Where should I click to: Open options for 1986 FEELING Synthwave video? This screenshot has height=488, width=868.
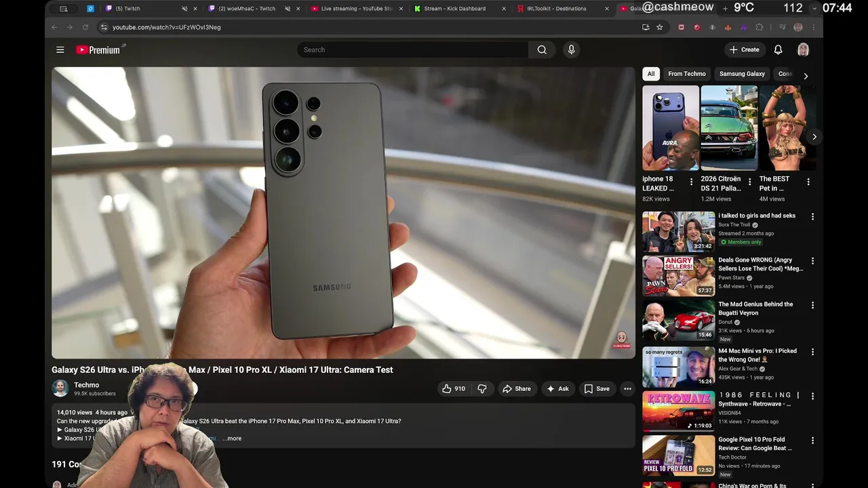point(812,396)
